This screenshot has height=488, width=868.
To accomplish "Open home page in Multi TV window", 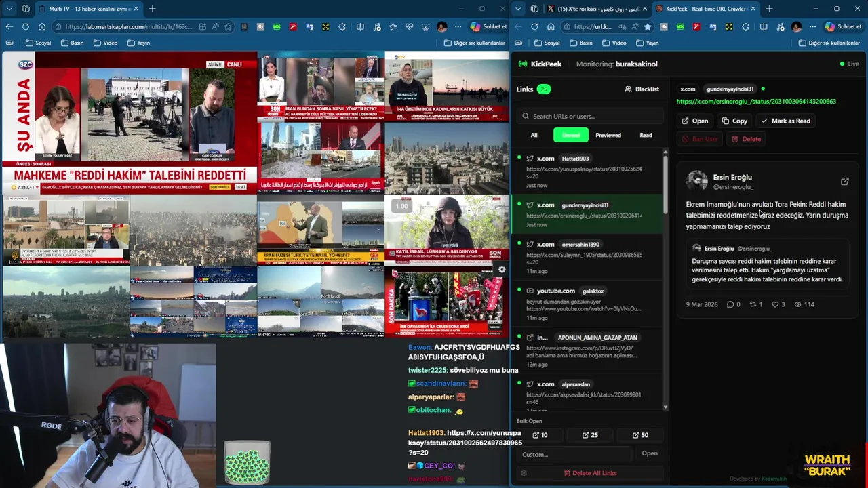I will [x=41, y=26].
